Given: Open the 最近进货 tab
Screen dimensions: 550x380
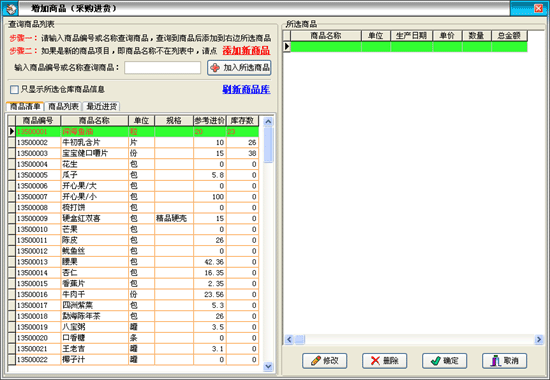Looking at the screenshot, I should tap(101, 106).
